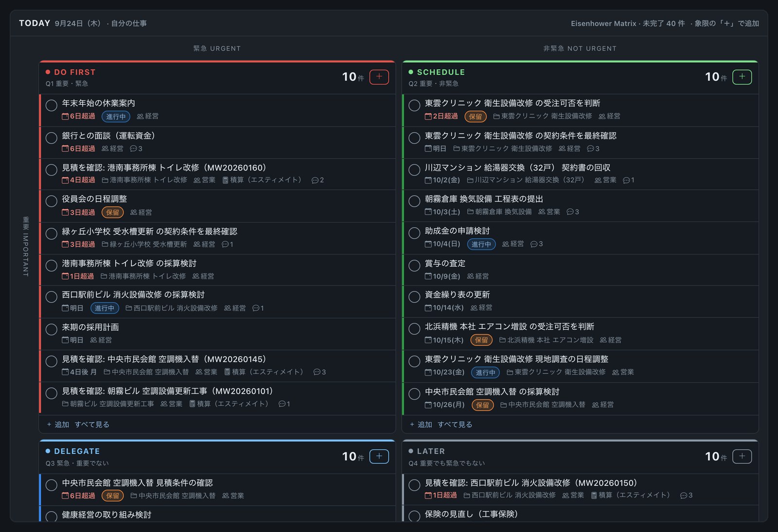Click the LATER quadrant heading
This screenshot has height=532, width=778.
(x=431, y=451)
